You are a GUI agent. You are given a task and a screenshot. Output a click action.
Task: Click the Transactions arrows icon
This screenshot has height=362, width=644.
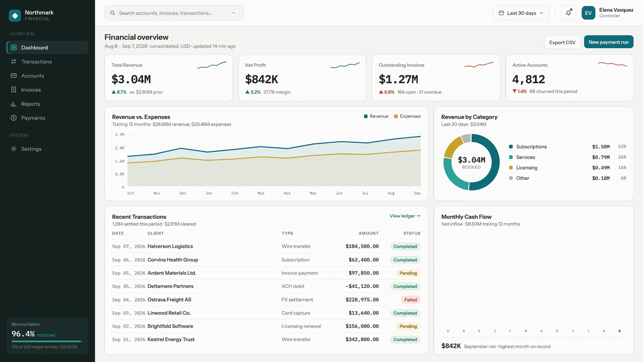pos(14,62)
